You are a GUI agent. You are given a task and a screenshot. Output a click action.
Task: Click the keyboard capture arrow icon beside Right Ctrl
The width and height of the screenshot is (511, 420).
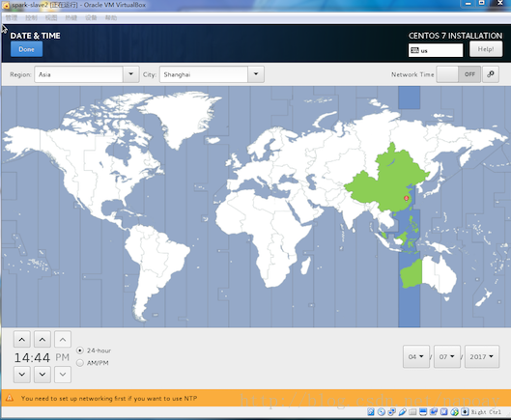click(x=465, y=412)
